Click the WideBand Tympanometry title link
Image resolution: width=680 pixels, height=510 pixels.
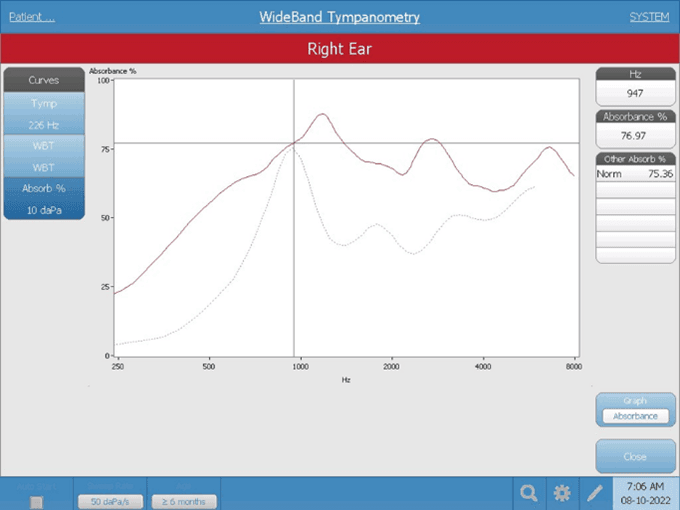(x=339, y=17)
